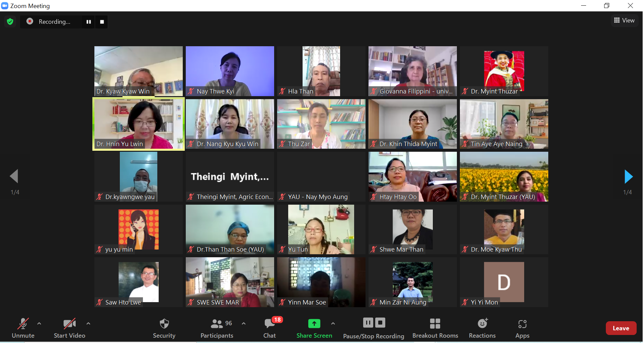Select Nay Thwe Kyi video tile
Image resolution: width=644 pixels, height=343 pixels.
[x=230, y=71]
